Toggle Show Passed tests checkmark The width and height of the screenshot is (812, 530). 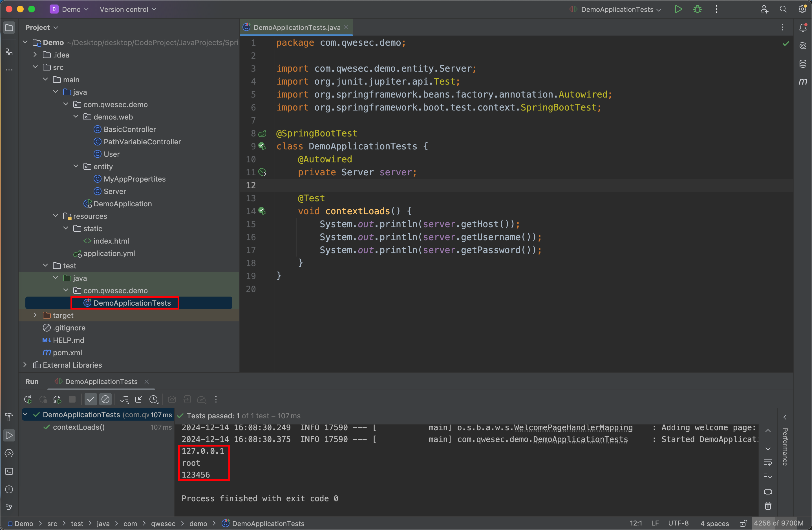pos(91,399)
